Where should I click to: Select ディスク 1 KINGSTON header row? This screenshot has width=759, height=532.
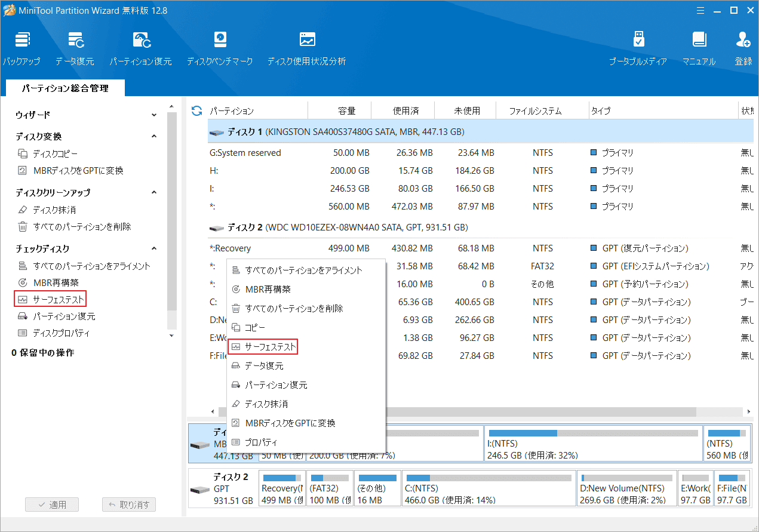coord(481,131)
